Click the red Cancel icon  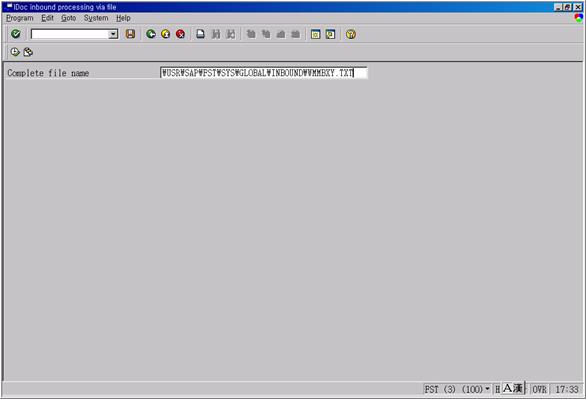(x=181, y=34)
